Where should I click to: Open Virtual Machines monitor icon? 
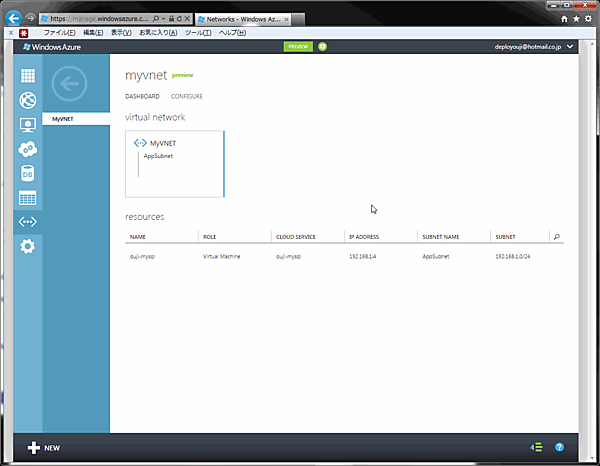(28, 125)
